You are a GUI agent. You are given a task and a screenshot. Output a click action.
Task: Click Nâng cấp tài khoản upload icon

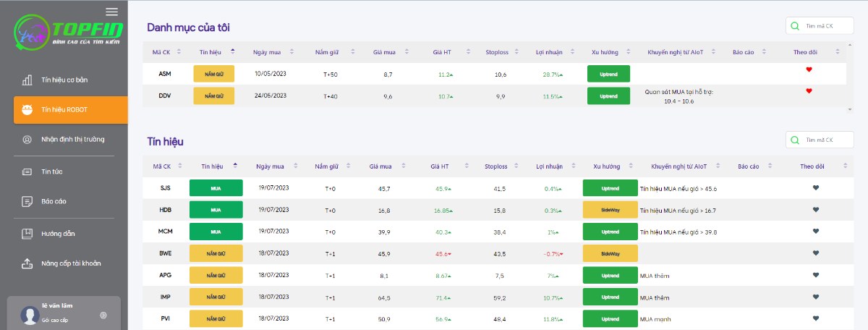[x=27, y=263]
